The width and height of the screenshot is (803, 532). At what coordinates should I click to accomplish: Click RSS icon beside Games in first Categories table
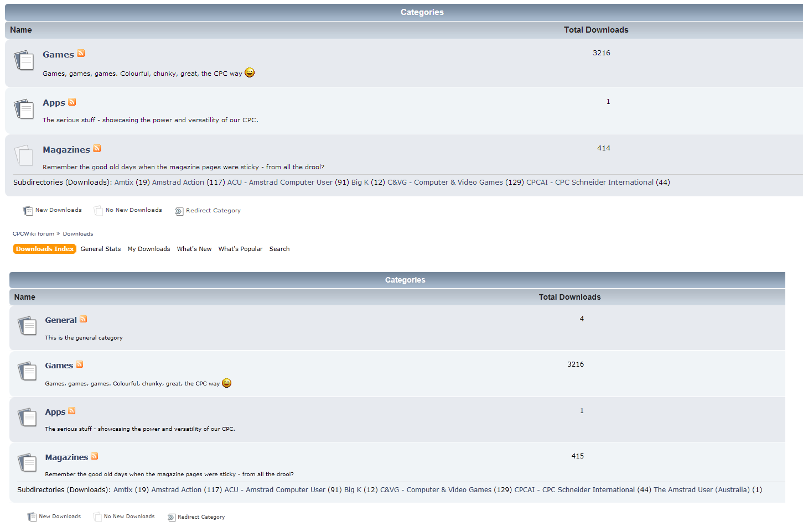pos(81,54)
